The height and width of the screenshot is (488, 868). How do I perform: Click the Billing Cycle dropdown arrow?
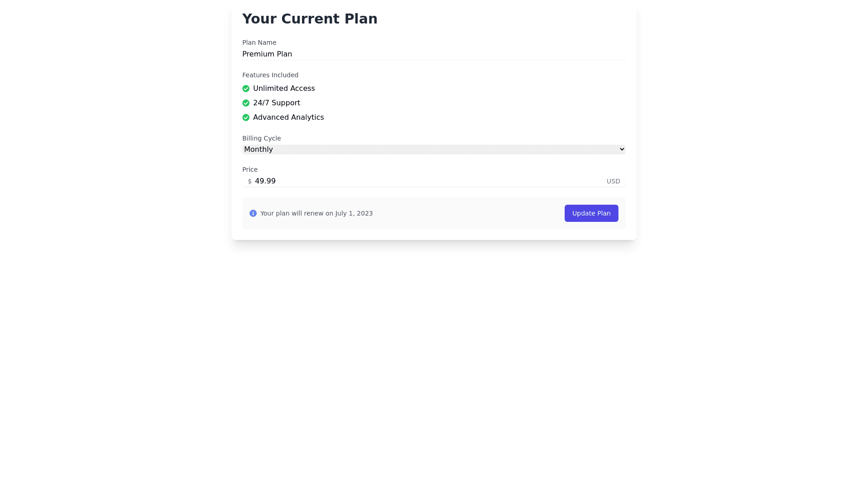[622, 149]
